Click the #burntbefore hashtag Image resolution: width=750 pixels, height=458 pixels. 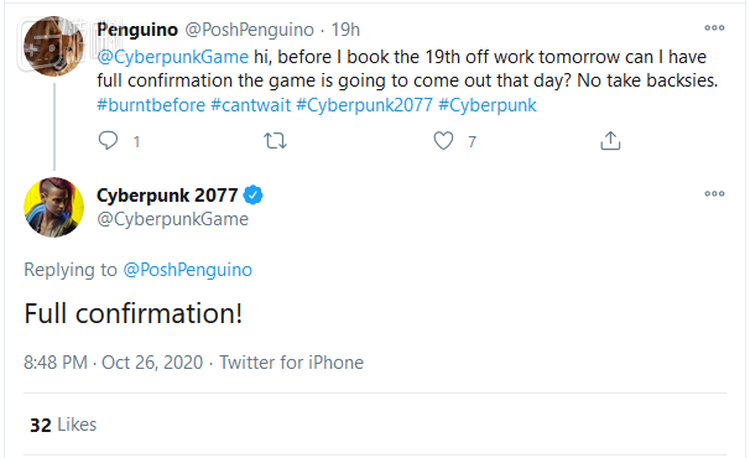coord(151,106)
